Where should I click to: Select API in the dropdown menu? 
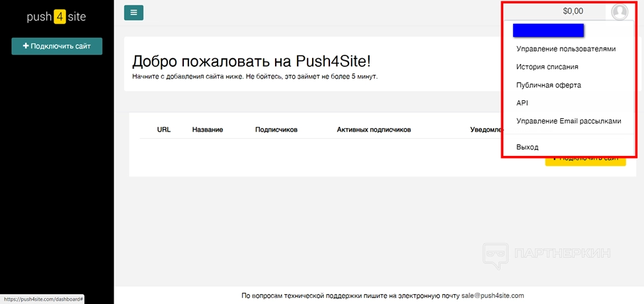click(x=522, y=103)
